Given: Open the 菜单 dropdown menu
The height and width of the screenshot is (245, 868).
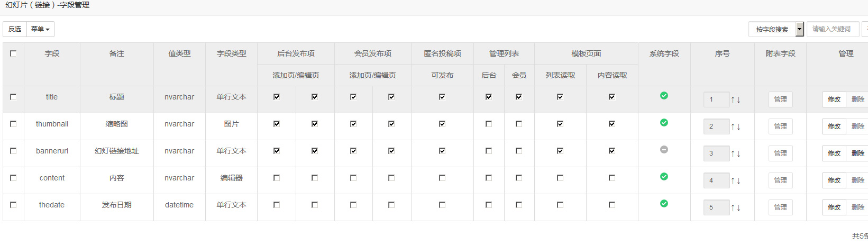Looking at the screenshot, I should 40,29.
